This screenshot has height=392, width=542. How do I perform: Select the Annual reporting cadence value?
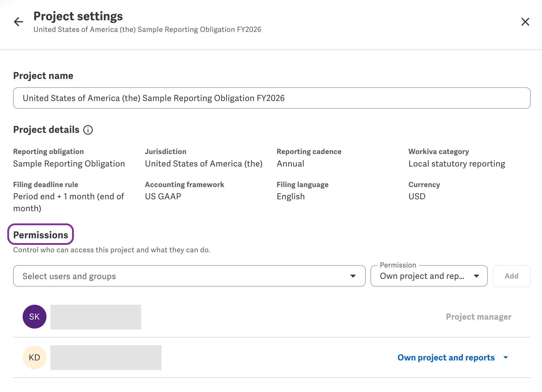tap(290, 164)
